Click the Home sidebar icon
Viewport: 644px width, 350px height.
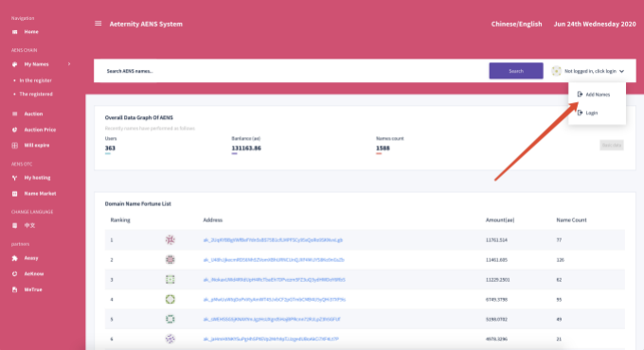[x=15, y=31]
